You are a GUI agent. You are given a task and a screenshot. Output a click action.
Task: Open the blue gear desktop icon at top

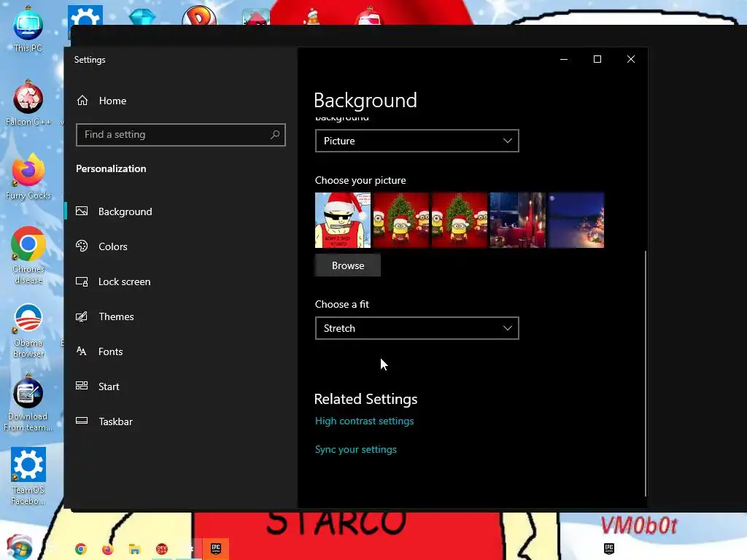(85, 15)
